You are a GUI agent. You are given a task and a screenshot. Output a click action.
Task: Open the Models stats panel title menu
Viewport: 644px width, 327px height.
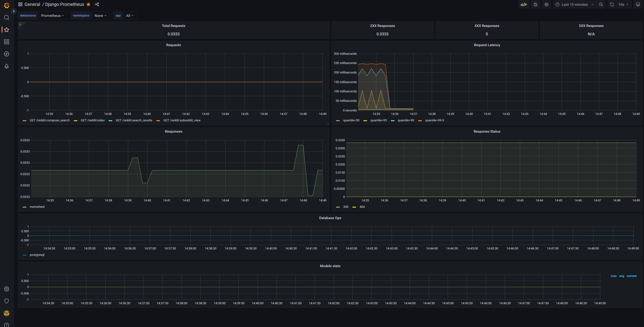[330, 266]
